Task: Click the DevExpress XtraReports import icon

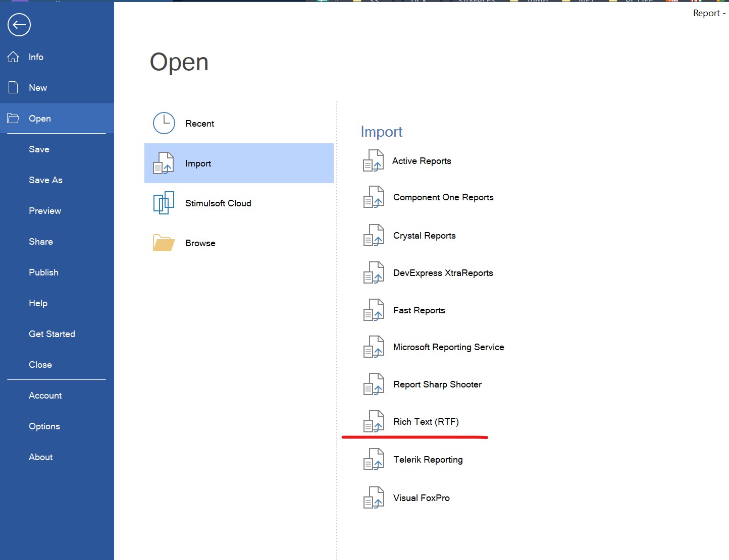Action: pyautogui.click(x=374, y=272)
